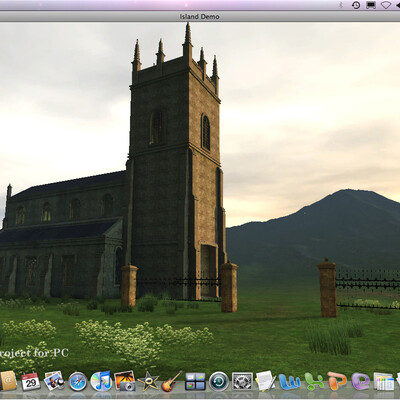Open PowerPoint orange P icon
This screenshot has width=400, height=400.
pos(337,381)
